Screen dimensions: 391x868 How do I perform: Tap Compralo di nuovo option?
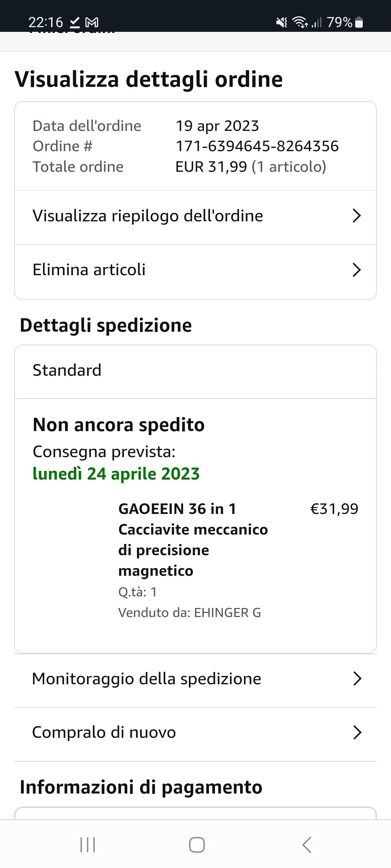coord(104,732)
